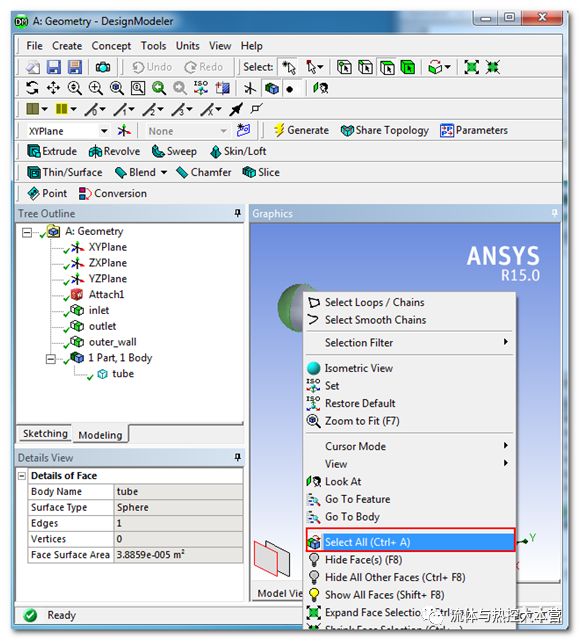Toggle the display plane icon
580x641 pixels.
coord(250,88)
